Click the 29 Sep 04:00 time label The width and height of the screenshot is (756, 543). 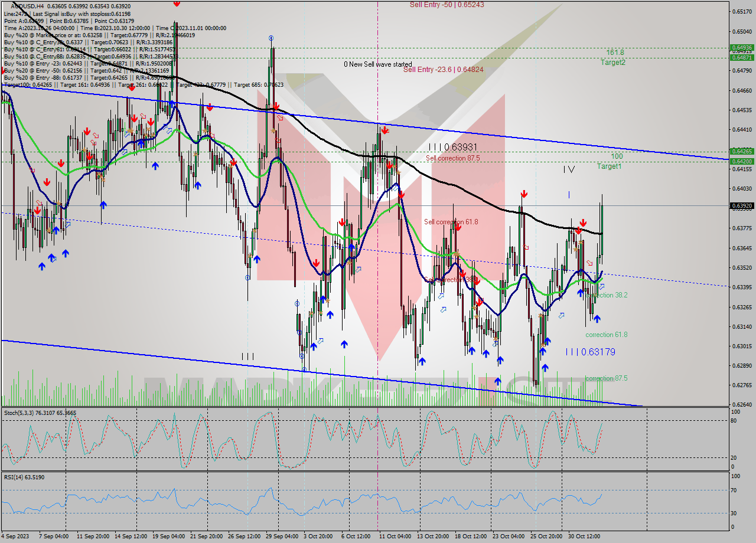(282, 537)
